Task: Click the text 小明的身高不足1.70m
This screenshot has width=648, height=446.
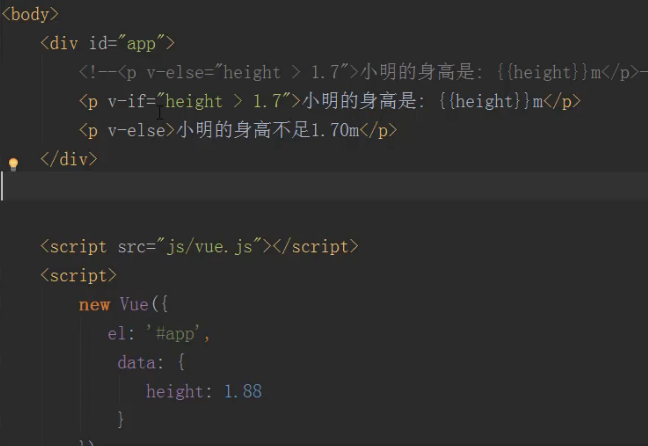Action: pyautogui.click(x=268, y=130)
